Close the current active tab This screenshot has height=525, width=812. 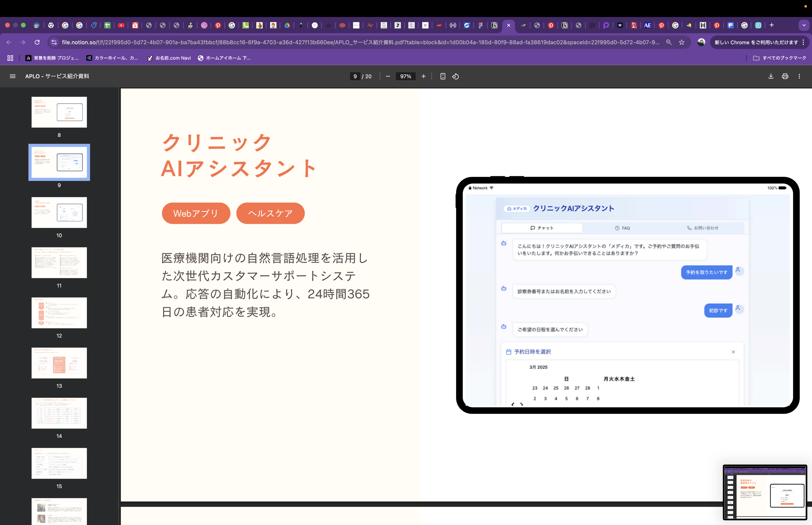[509, 25]
